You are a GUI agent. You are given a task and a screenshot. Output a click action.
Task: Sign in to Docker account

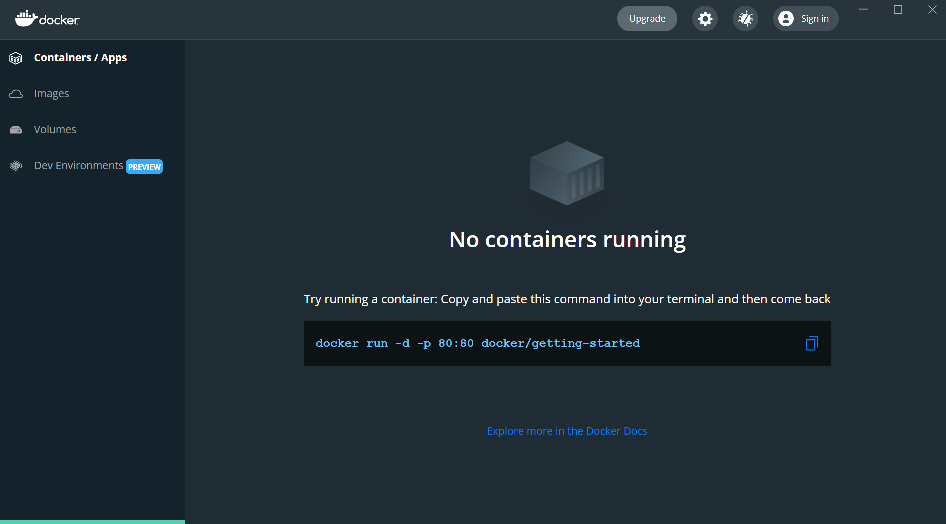(805, 19)
